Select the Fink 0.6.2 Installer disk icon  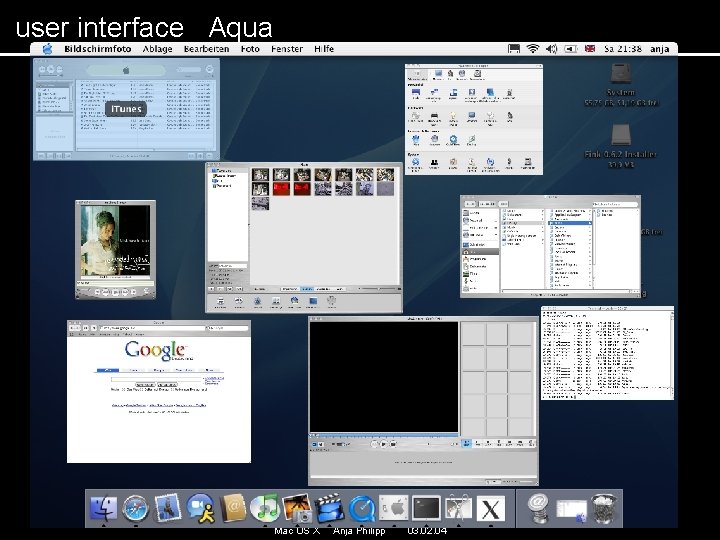click(621, 135)
